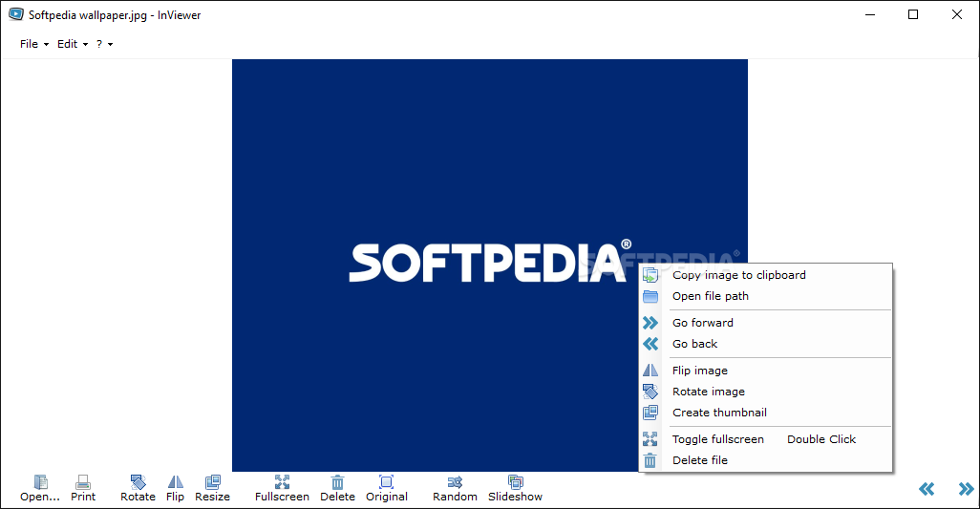
Task: Jump to a Random image
Action: click(x=455, y=488)
